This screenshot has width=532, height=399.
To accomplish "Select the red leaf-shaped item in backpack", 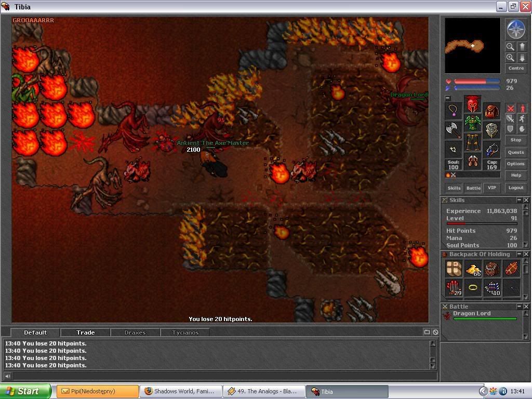I will click(512, 269).
